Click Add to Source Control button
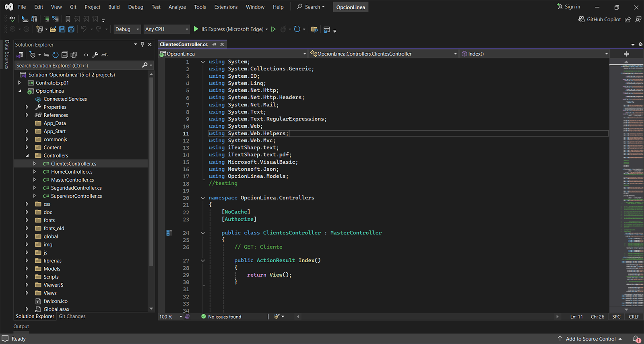The height and width of the screenshot is (344, 644). coord(590,339)
